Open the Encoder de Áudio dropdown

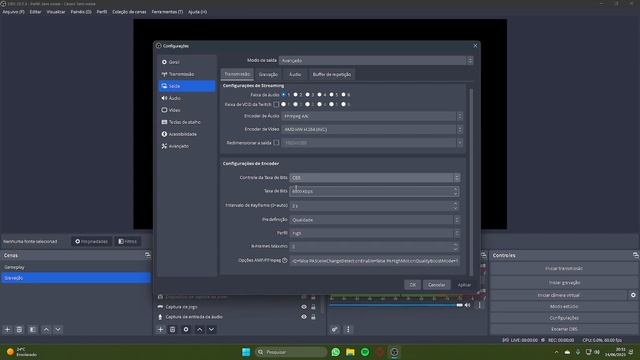[372, 116]
